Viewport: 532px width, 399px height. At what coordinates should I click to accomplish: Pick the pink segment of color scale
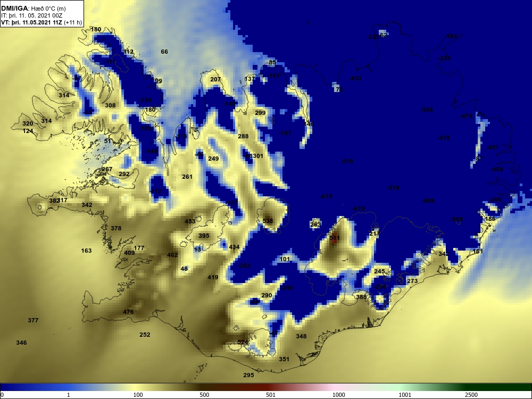(x=334, y=387)
